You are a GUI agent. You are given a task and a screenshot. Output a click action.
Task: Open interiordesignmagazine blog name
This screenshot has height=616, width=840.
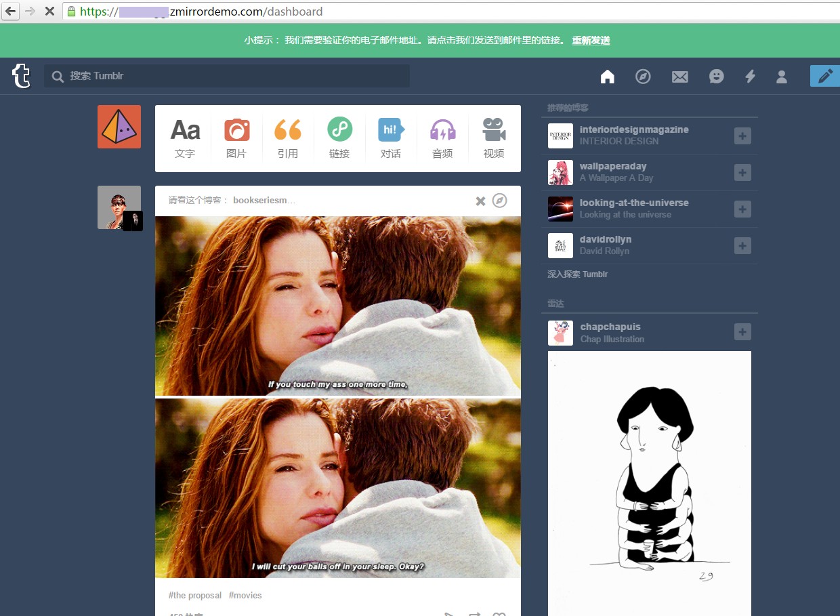634,129
